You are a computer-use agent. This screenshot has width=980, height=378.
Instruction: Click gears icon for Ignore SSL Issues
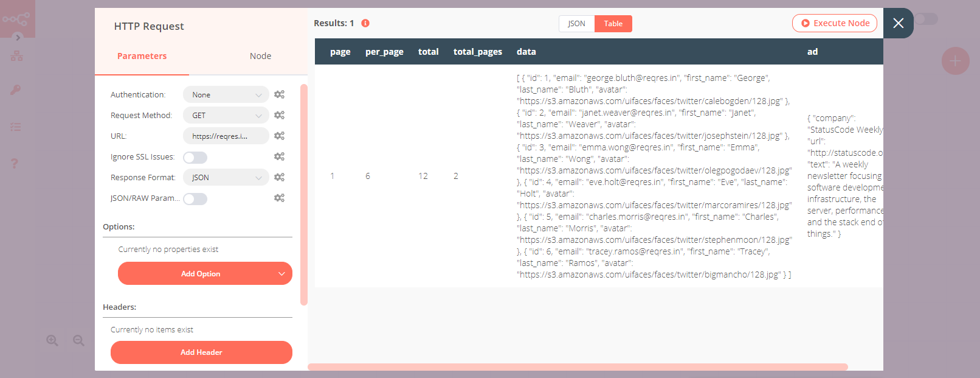279,156
